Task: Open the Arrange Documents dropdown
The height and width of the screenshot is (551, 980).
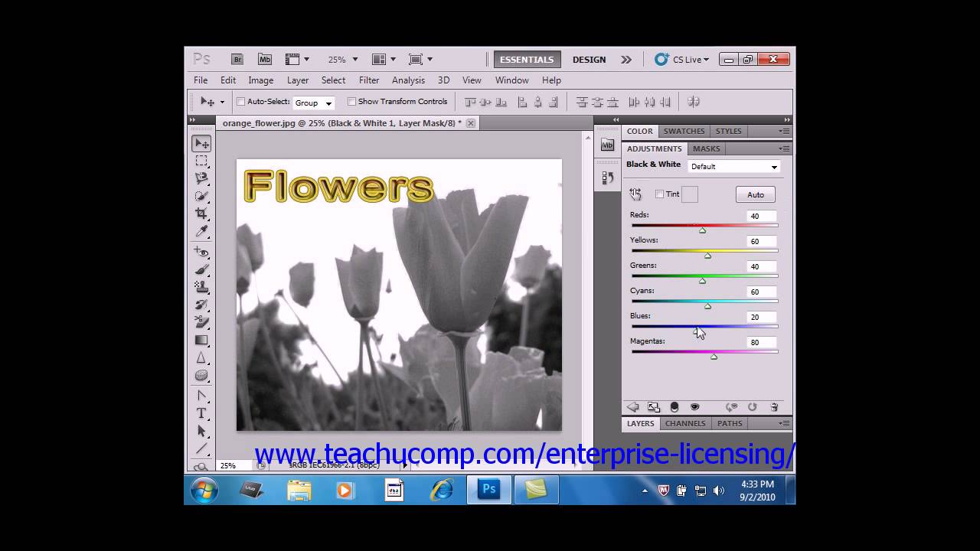Action: [384, 59]
